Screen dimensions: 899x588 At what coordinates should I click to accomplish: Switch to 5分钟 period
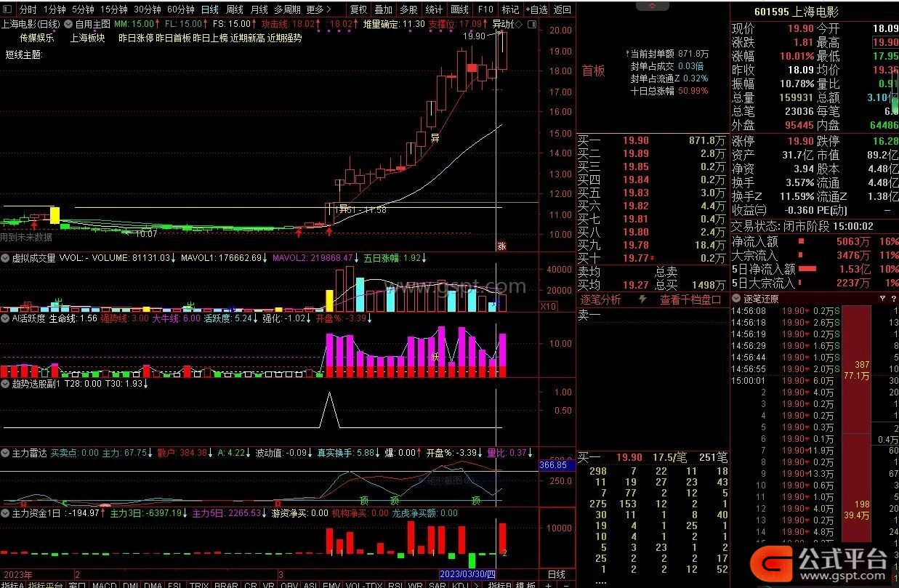[83, 9]
